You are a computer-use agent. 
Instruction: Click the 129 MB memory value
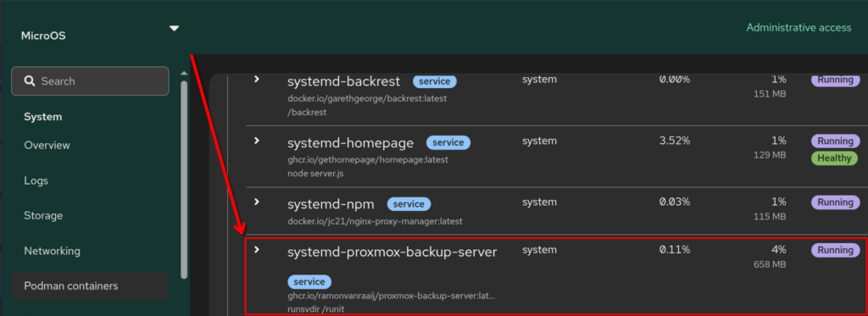click(770, 155)
